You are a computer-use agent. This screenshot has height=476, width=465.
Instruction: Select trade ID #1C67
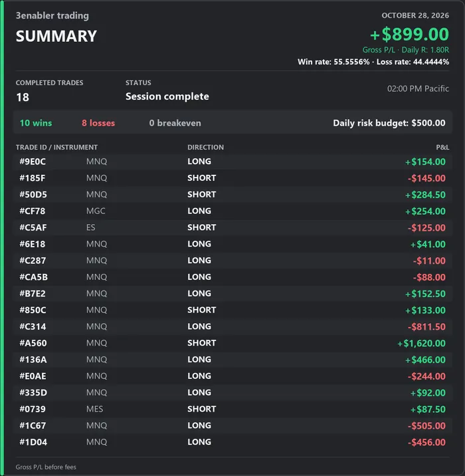point(33,425)
